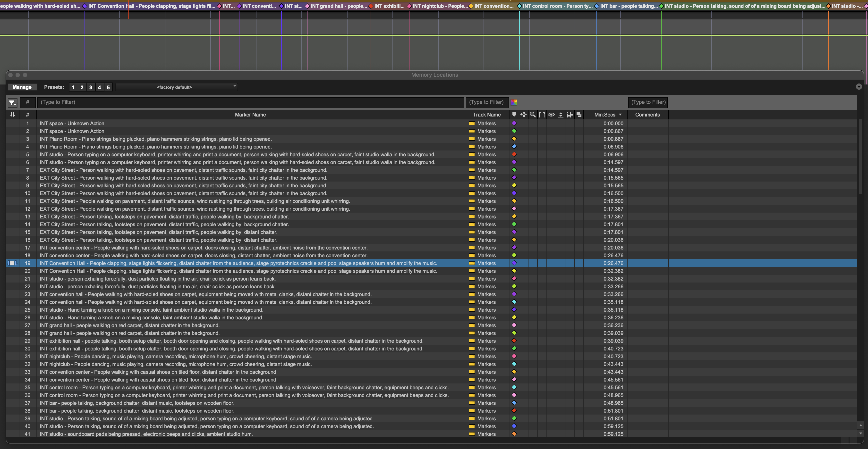Click the track heights column header icon
Screen dimensions: 868x449
click(560, 115)
